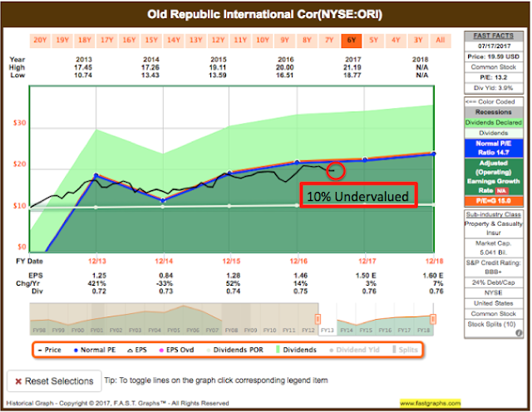Viewport: 532px width, 412px height.
Task: Click the 1.50 E EPS estimate
Action: pos(366,276)
